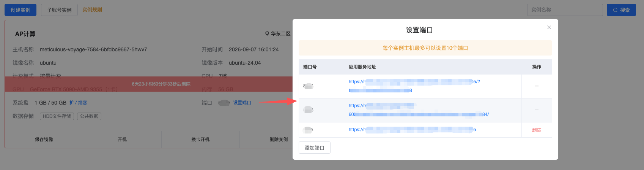Viewport: 644px width, 170px height.
Task: Click the AP计算 instance title
Action: [x=25, y=34]
